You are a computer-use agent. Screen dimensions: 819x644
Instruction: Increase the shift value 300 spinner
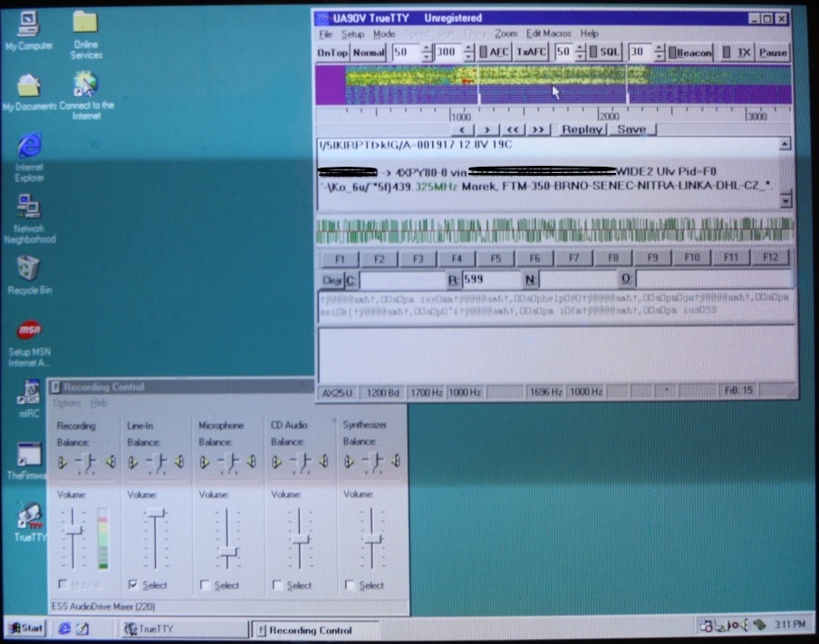(469, 49)
